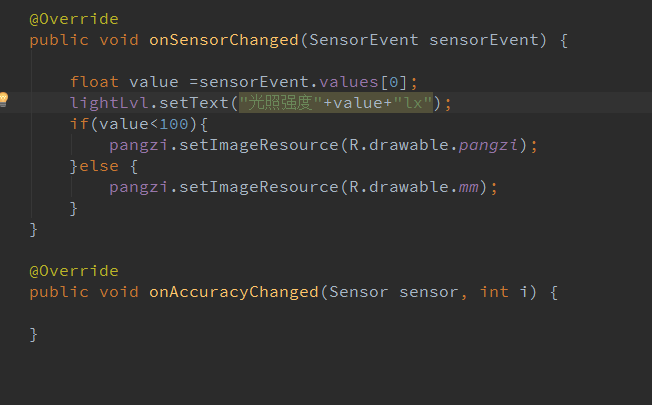Click the "lx" string literal
Image resolution: width=652 pixels, height=405 pixels.
pos(413,103)
